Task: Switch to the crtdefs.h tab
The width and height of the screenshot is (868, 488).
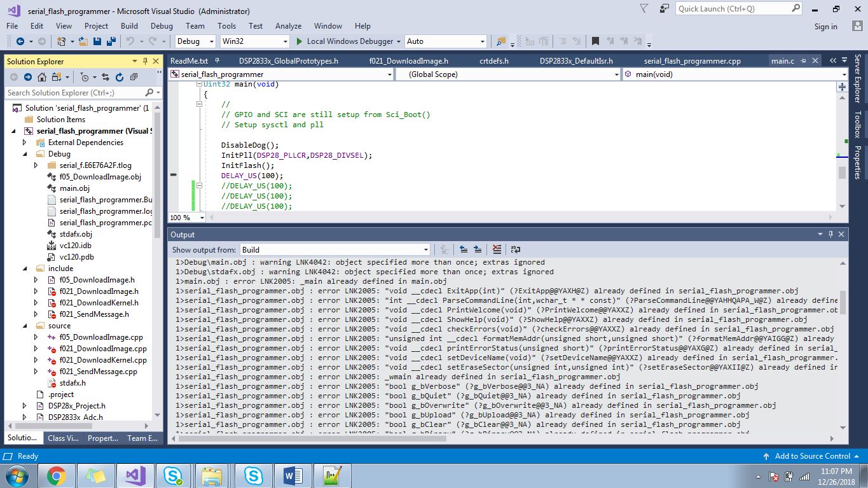Action: tap(493, 61)
